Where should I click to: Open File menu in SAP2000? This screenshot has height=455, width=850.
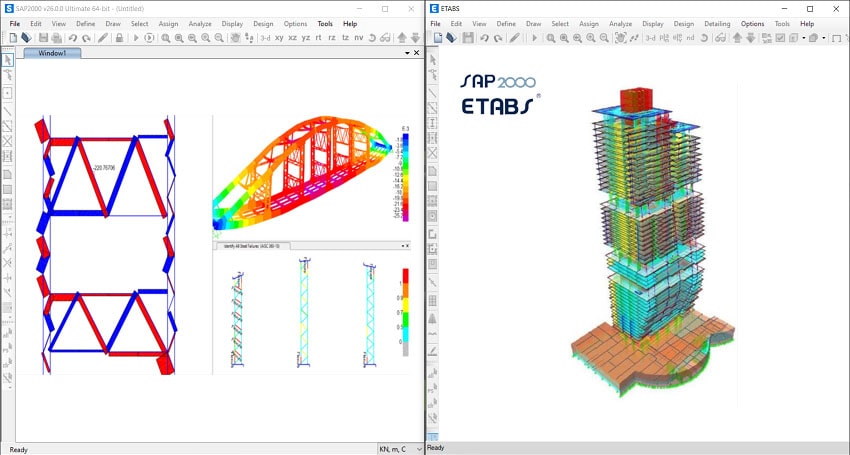pos(15,24)
